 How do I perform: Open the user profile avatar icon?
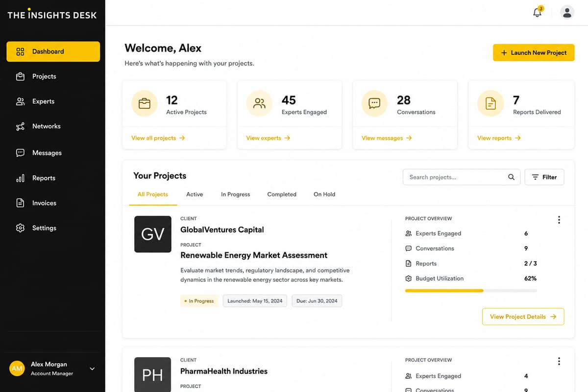coord(567,12)
